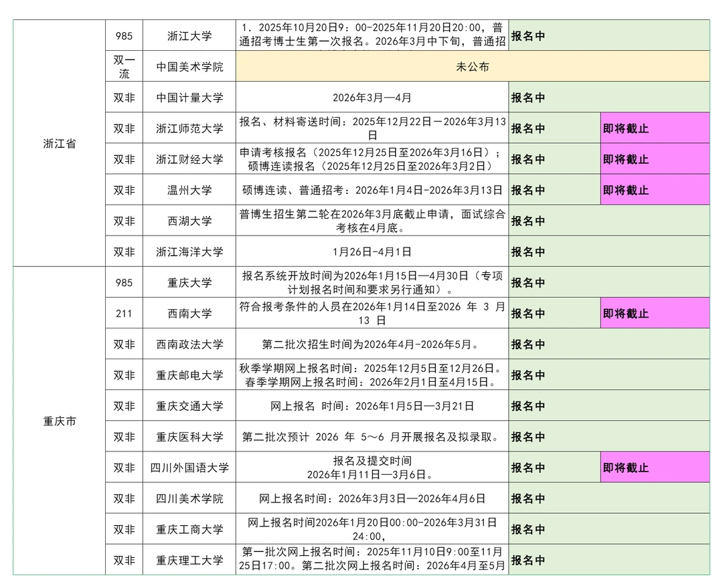
Task: Select 西湖大学 second round admission cell
Action: 372,221
